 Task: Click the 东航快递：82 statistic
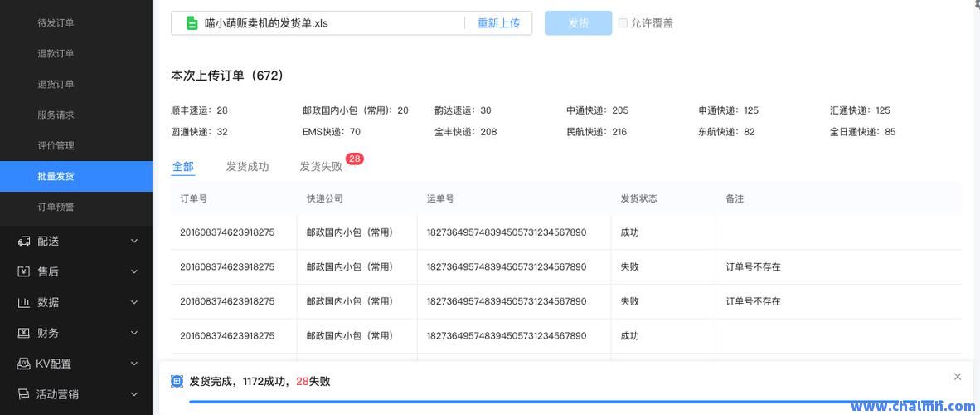(x=727, y=132)
